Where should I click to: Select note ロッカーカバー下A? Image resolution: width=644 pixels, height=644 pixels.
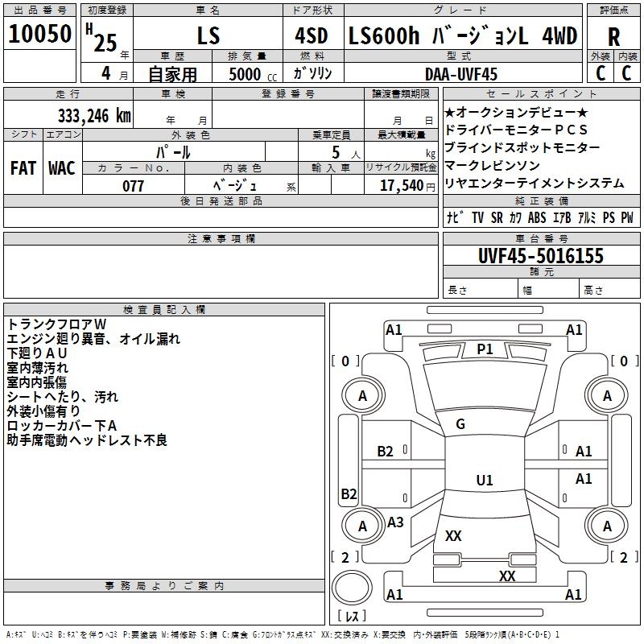click(x=62, y=426)
